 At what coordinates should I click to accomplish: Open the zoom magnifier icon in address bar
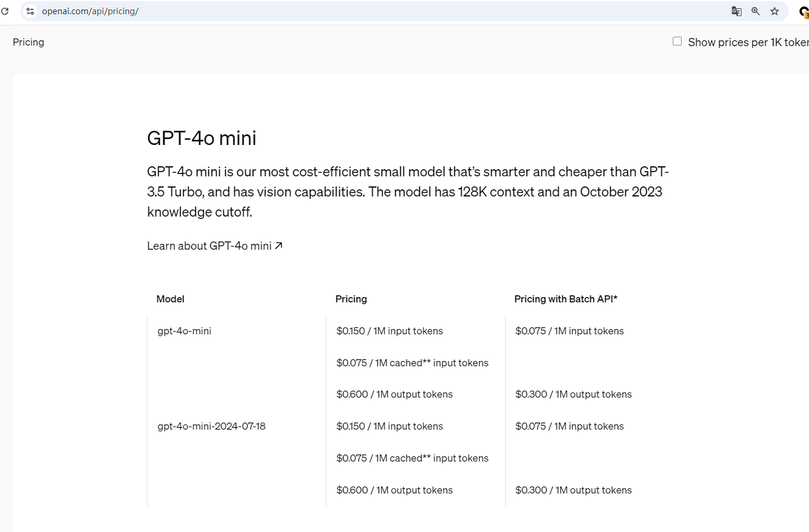[x=756, y=11]
